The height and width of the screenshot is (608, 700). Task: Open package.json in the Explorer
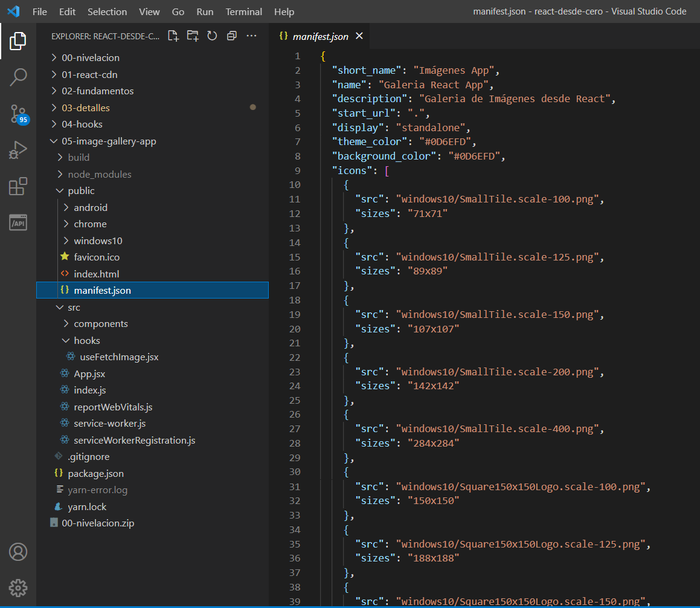point(95,474)
